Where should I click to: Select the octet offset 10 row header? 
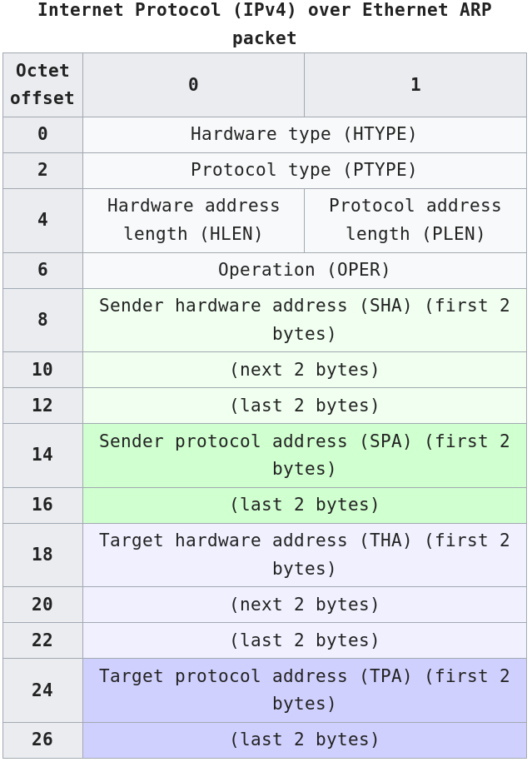(42, 370)
